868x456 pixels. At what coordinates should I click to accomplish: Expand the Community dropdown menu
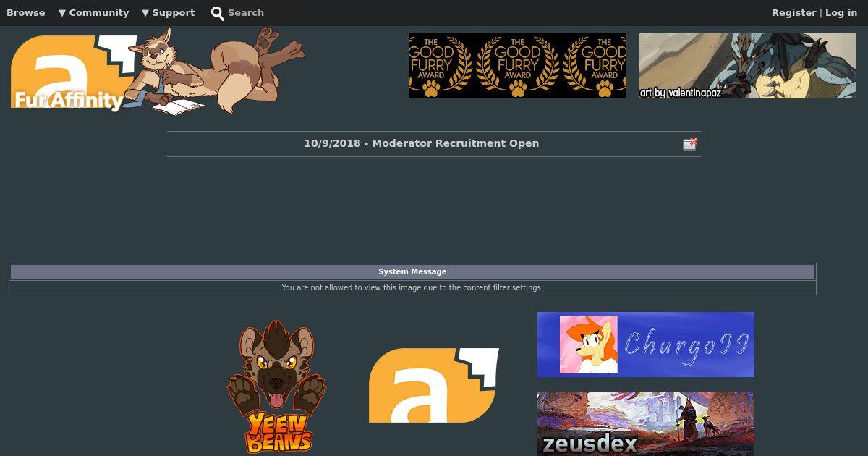click(93, 12)
